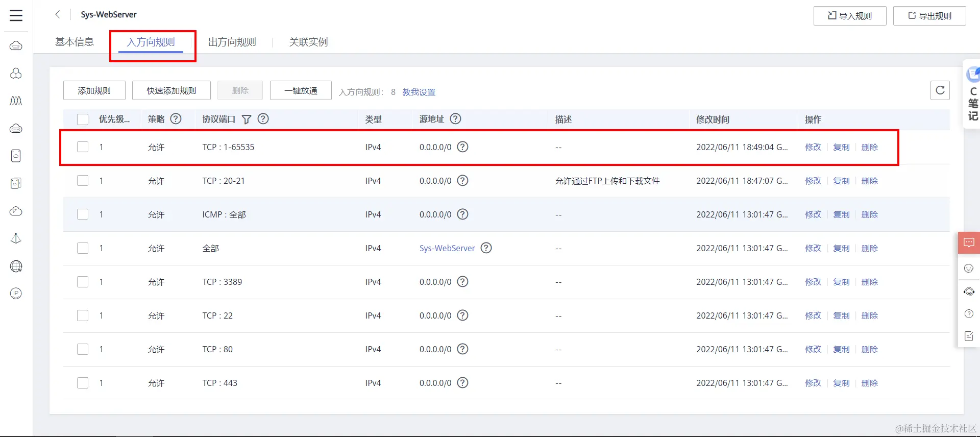Click the 快速添加规则 button

(171, 90)
